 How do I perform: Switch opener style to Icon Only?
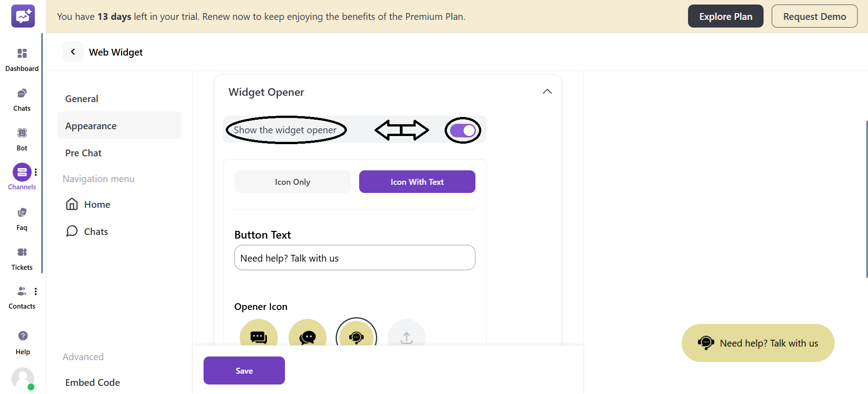[292, 181]
